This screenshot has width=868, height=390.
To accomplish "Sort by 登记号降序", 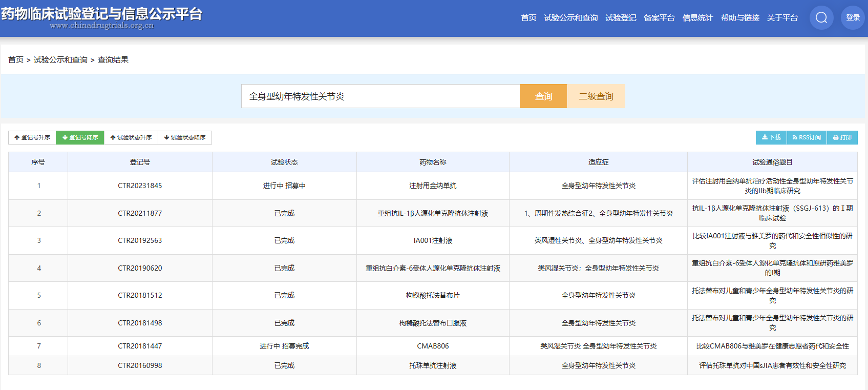I will click(x=80, y=137).
